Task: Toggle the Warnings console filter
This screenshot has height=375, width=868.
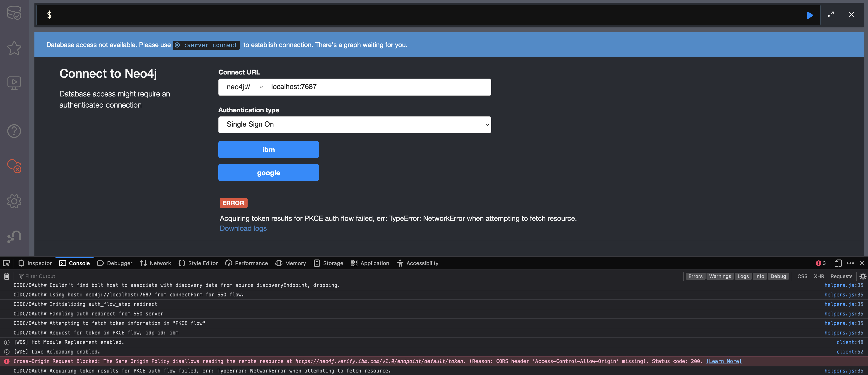Action: (x=720, y=276)
